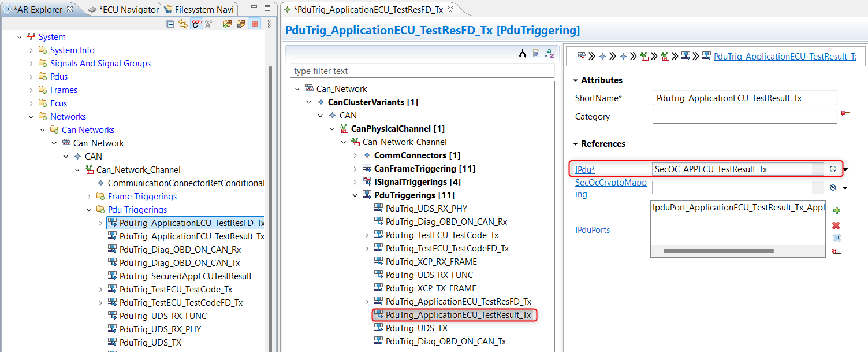The width and height of the screenshot is (868, 352).
Task: Click first red CAN icon in breadcrumb
Action: [x=645, y=56]
